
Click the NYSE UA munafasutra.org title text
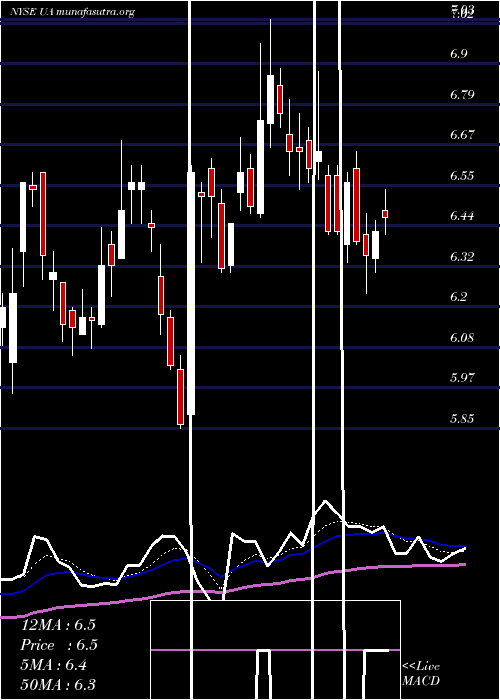pos(72,12)
